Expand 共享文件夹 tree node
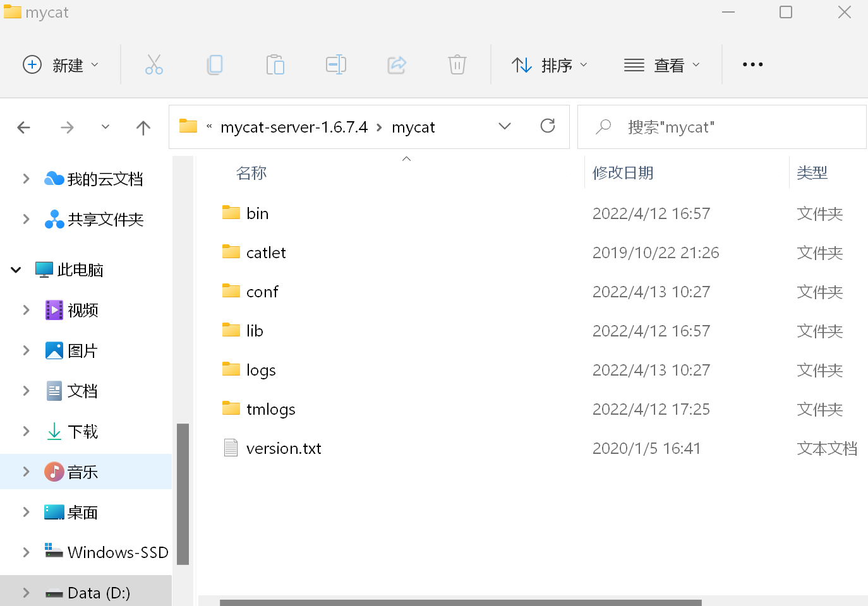Screen dimensions: 868x606 [x=26, y=220]
